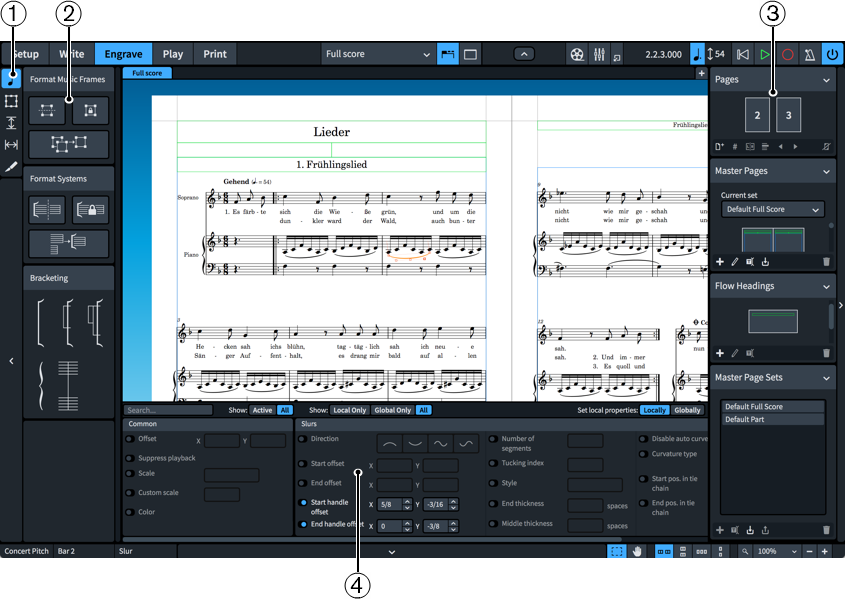The height and width of the screenshot is (599, 845).
Task: Toggle the metronome click icon
Action: coord(809,54)
